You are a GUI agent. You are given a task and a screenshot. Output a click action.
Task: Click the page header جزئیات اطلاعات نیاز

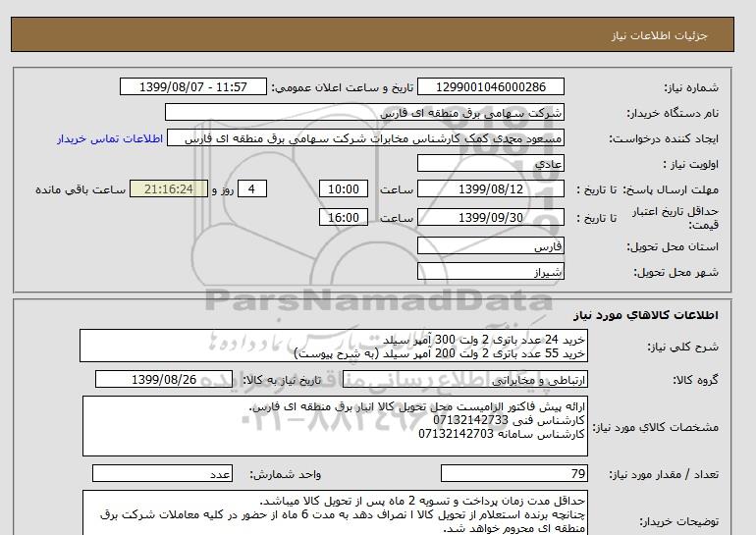pyautogui.click(x=660, y=36)
